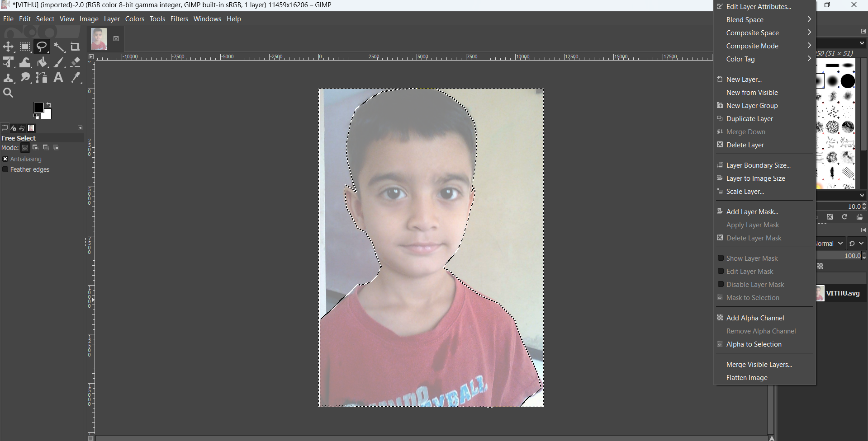Swap foreground and background colors
This screenshot has height=441, width=868.
point(49,105)
